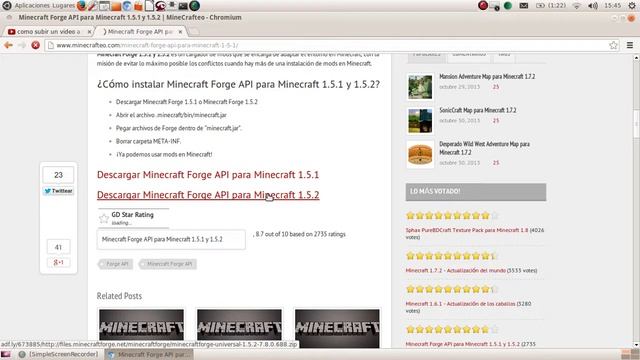Viewport: 640px width, 360px height.
Task: Open the Lugares menu
Action: [64, 6]
